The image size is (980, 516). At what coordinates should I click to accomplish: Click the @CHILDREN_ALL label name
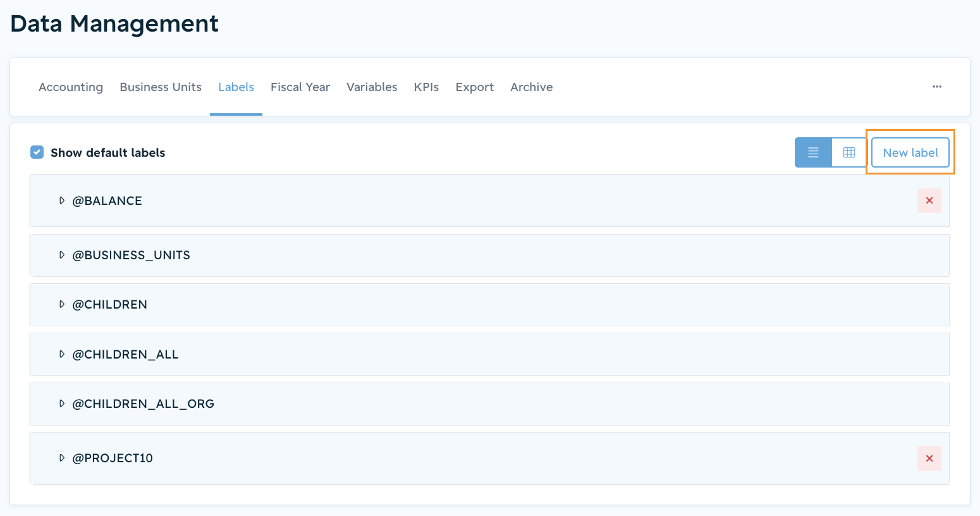[x=125, y=354]
